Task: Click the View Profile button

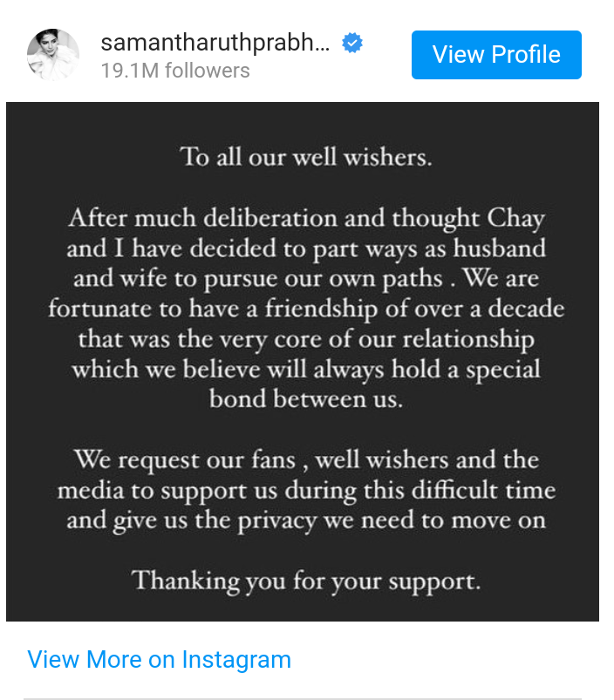Action: (496, 54)
